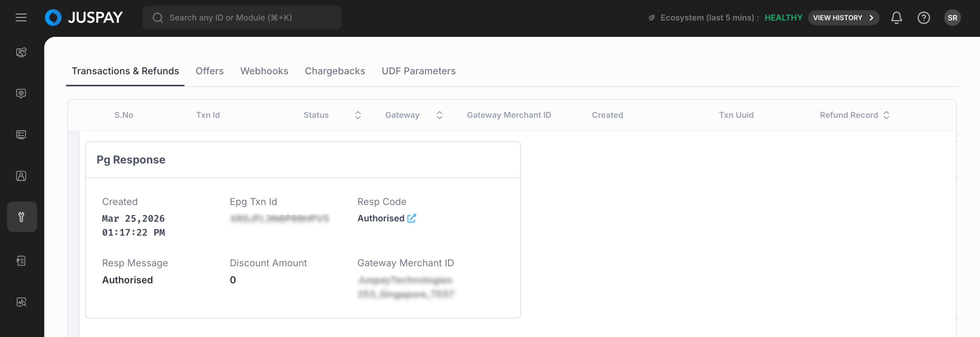Open the sidebar user profile icon
Image resolution: width=980 pixels, height=337 pixels.
[x=21, y=176]
